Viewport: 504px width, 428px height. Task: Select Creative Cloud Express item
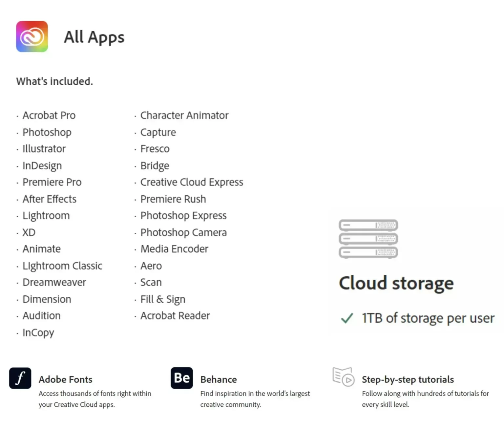(192, 182)
